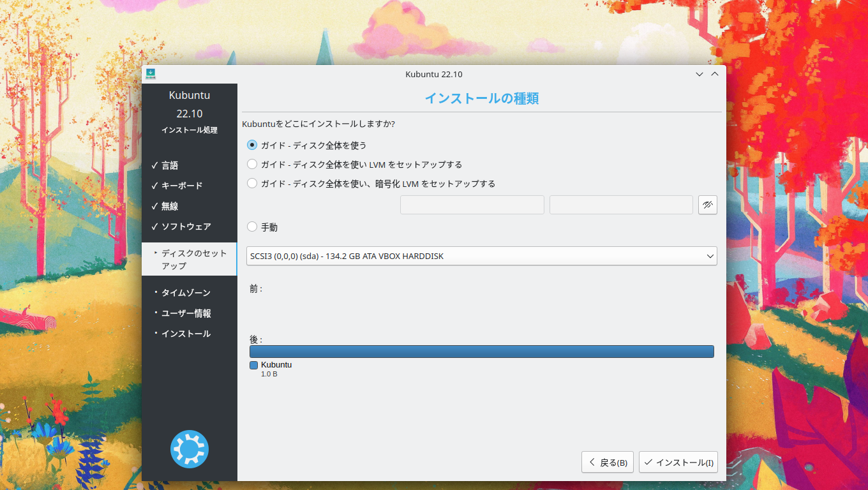Maximize the installer window with up chevron
This screenshot has width=868, height=490.
click(715, 74)
